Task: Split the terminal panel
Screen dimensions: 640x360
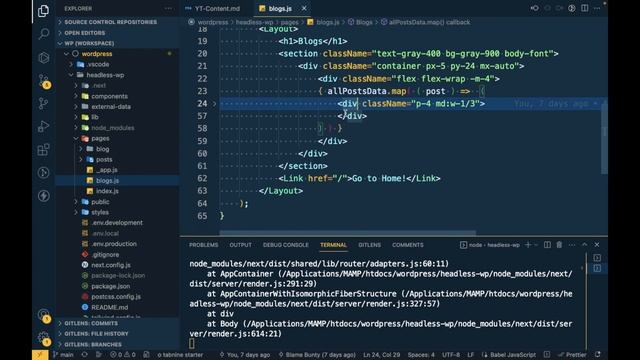Action: click(547, 244)
